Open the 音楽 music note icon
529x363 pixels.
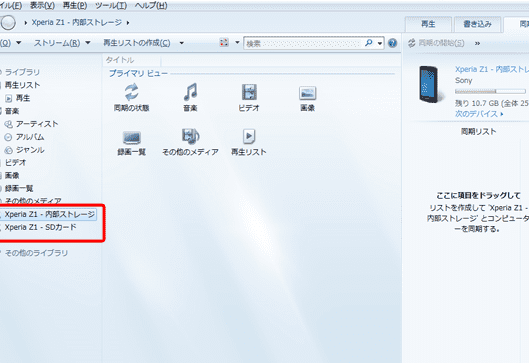190,92
